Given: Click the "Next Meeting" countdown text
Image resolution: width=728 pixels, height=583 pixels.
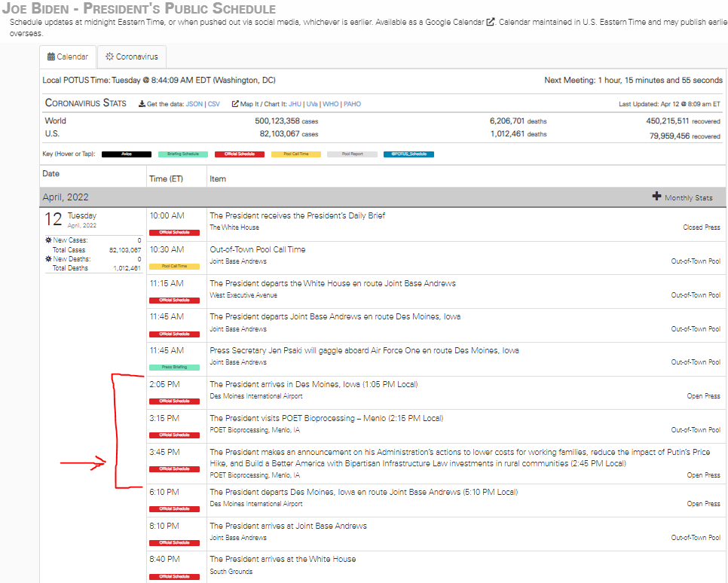Looking at the screenshot, I should click(633, 81).
